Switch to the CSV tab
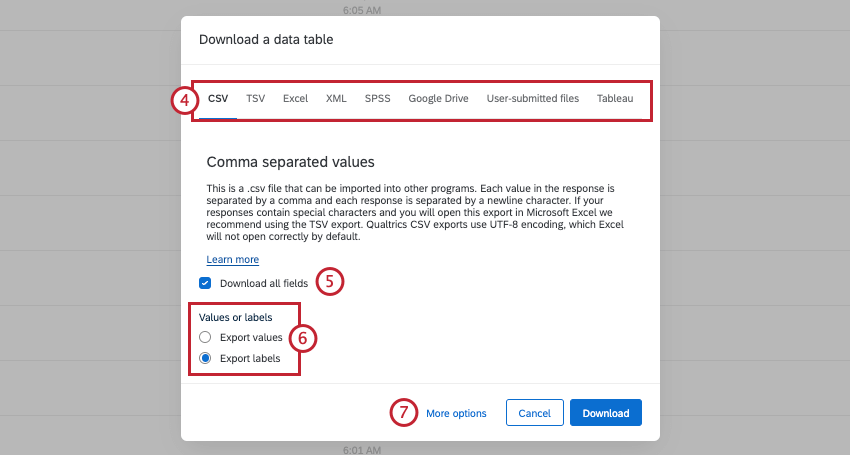The height and width of the screenshot is (455, 850). [x=218, y=99]
